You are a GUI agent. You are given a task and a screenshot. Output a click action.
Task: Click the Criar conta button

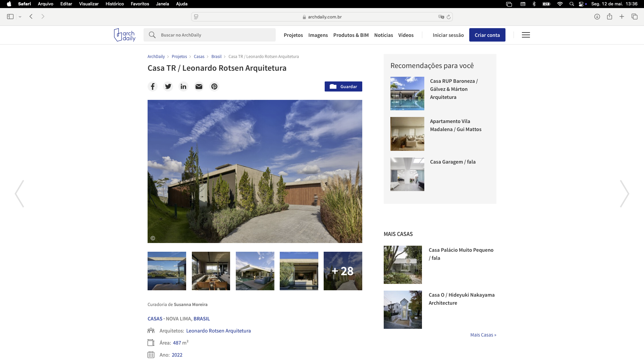pos(487,35)
